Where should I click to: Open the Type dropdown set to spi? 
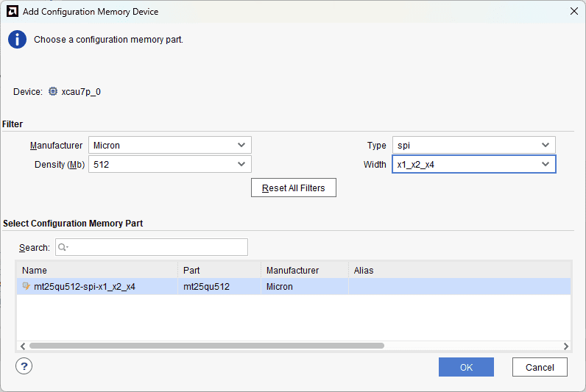pyautogui.click(x=473, y=145)
